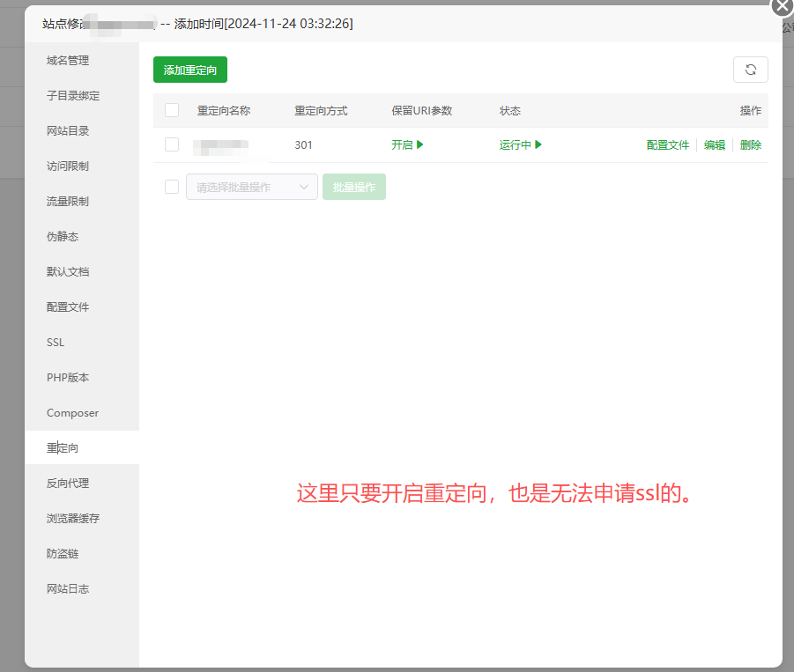
Task: Open the 请选择批量操作 dropdown
Action: click(251, 187)
